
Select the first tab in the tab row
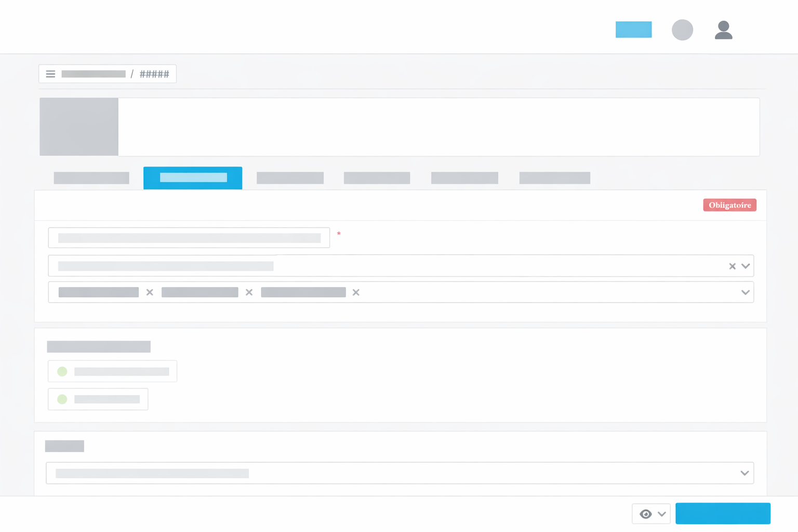tap(91, 178)
